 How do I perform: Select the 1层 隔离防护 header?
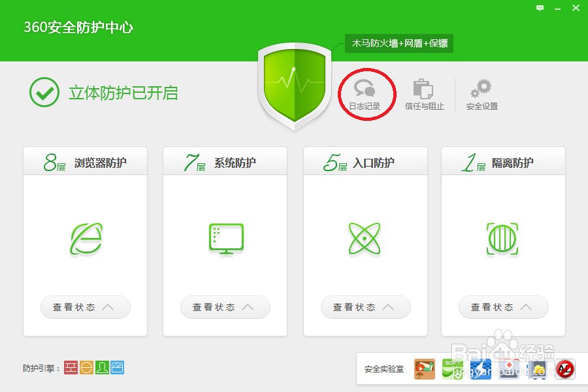[503, 161]
